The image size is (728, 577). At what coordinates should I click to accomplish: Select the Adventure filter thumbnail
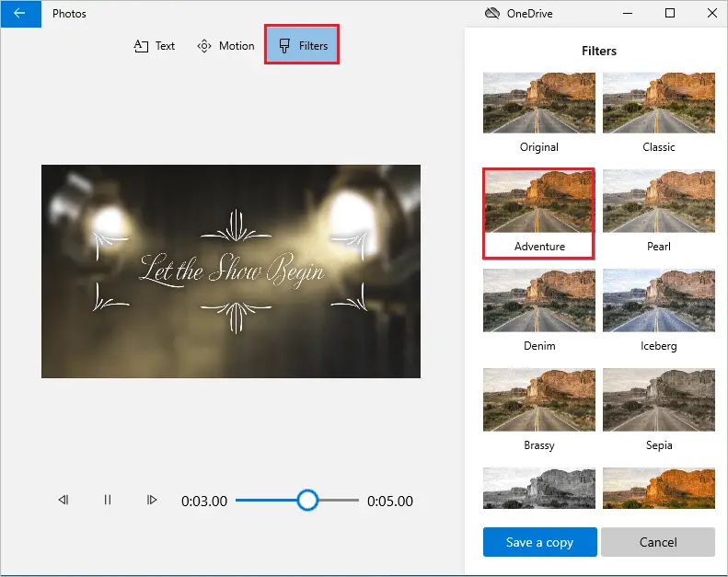[538, 202]
